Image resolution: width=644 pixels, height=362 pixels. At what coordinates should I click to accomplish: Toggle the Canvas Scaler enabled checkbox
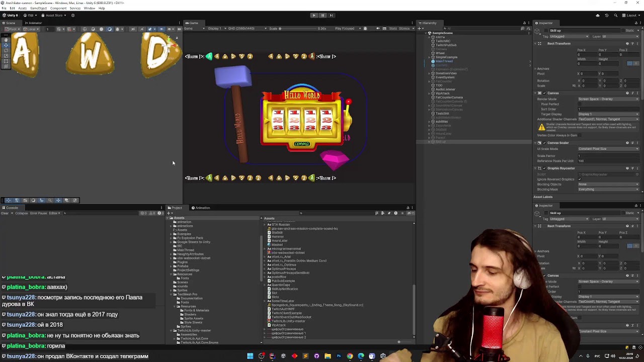(x=545, y=143)
